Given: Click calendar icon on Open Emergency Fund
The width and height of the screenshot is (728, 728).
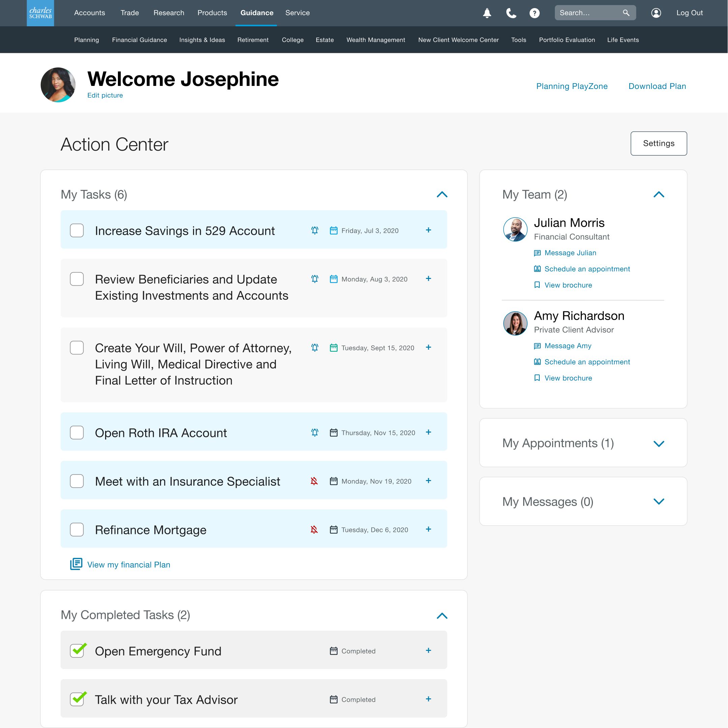Looking at the screenshot, I should (334, 651).
